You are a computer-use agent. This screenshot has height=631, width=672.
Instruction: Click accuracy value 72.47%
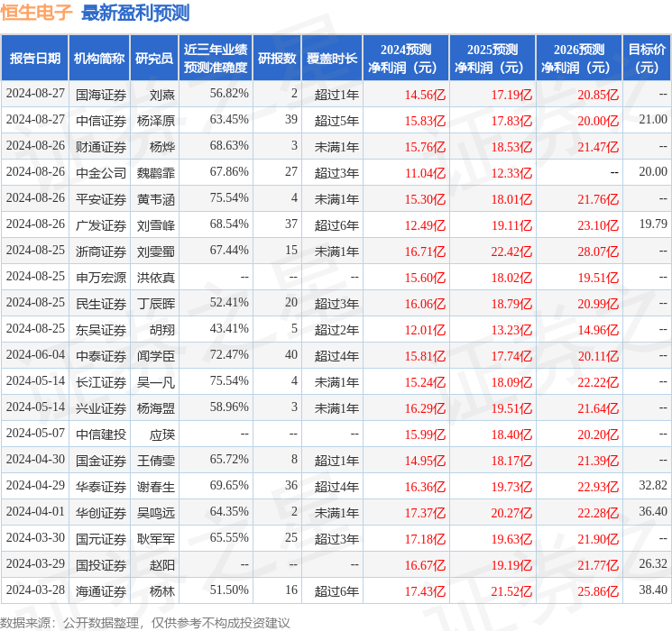229,354
